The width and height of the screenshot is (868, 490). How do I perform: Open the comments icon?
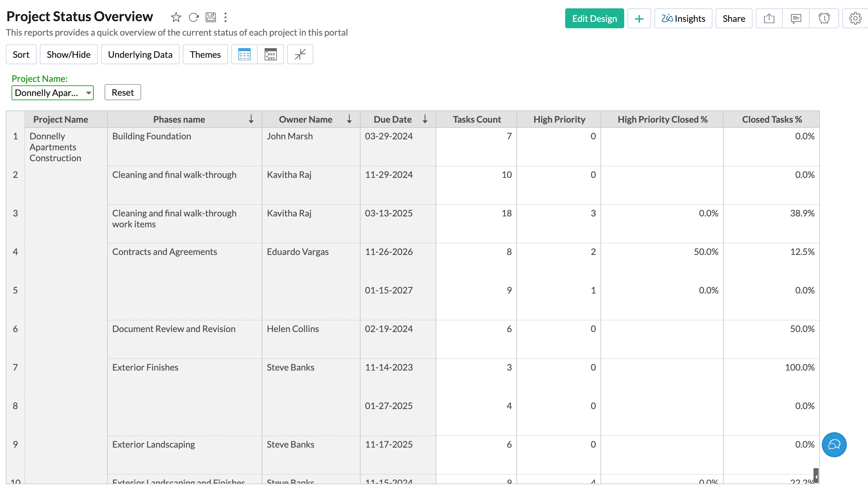796,19
